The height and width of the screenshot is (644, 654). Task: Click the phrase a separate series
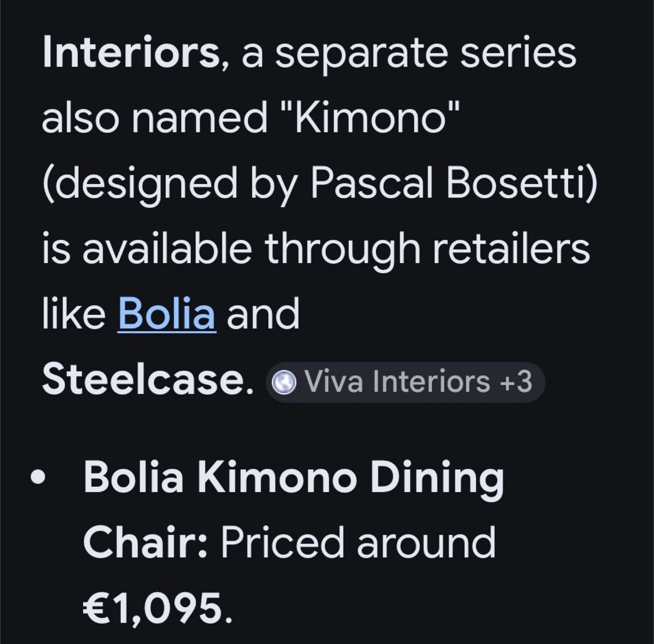408,53
